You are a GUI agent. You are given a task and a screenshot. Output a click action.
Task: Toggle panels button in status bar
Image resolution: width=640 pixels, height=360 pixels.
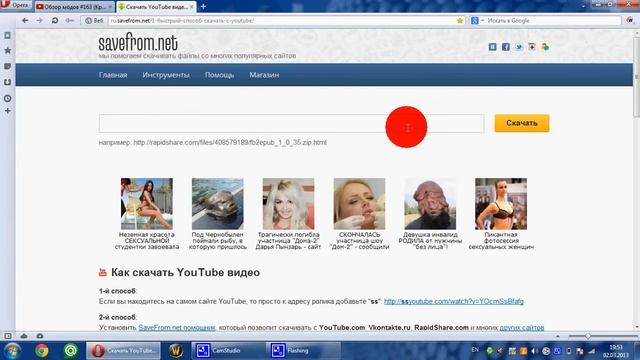(8, 336)
